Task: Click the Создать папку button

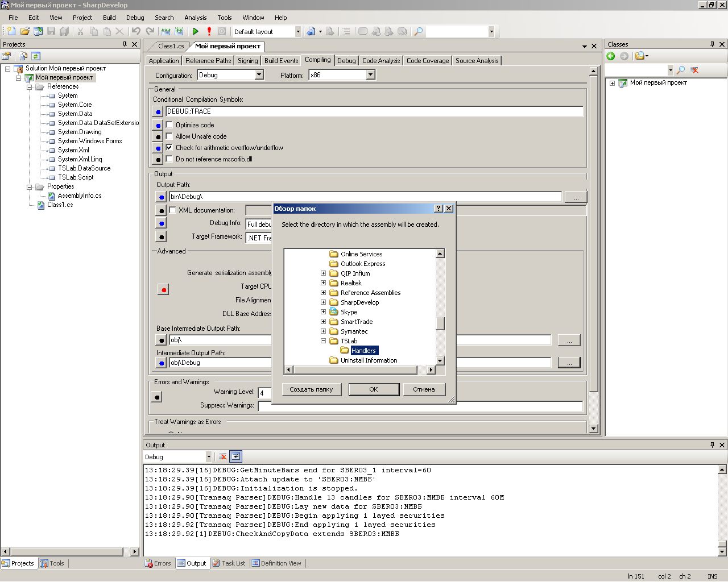Action: pos(311,389)
